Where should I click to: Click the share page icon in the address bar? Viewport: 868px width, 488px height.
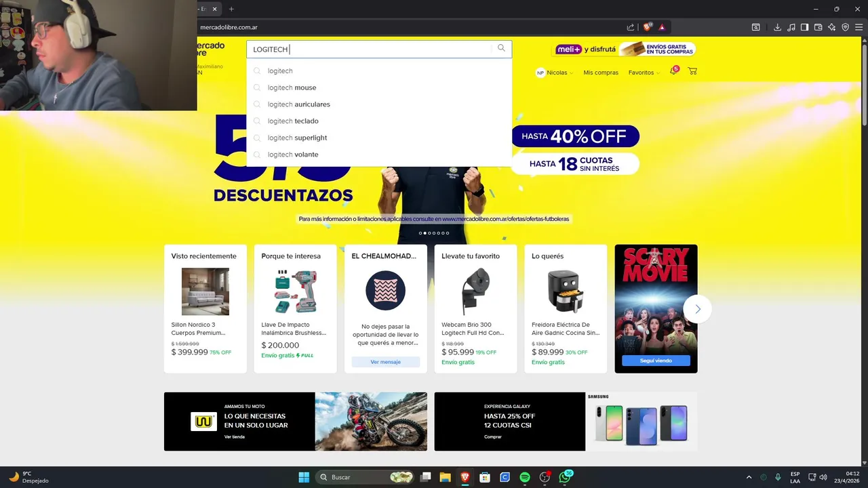631,27
